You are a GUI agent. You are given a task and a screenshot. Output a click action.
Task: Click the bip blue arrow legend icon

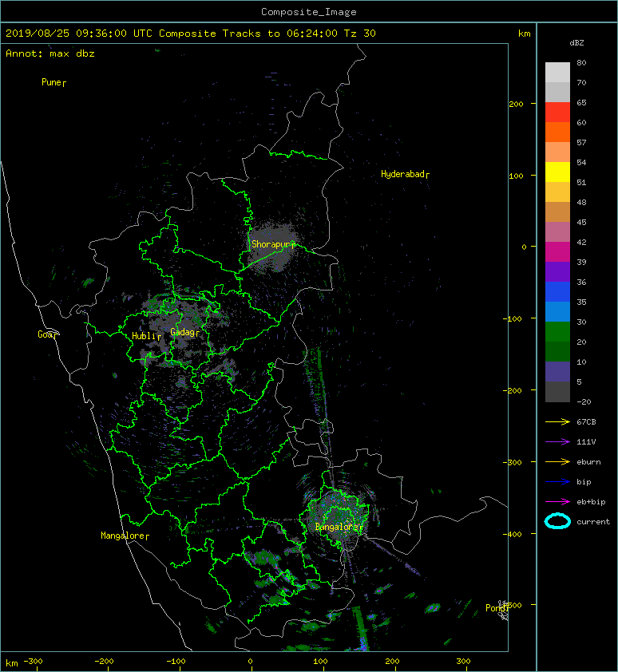[557, 482]
